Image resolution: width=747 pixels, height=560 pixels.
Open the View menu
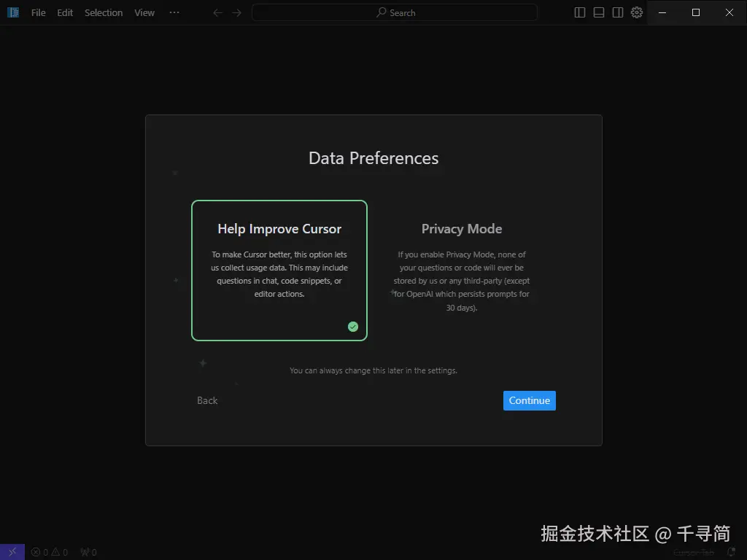pos(144,13)
